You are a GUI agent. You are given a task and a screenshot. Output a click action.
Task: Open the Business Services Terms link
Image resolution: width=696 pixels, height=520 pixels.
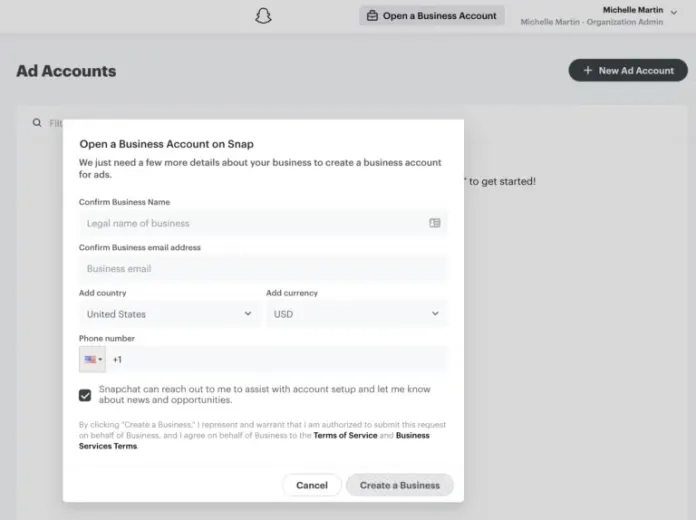pos(254,441)
